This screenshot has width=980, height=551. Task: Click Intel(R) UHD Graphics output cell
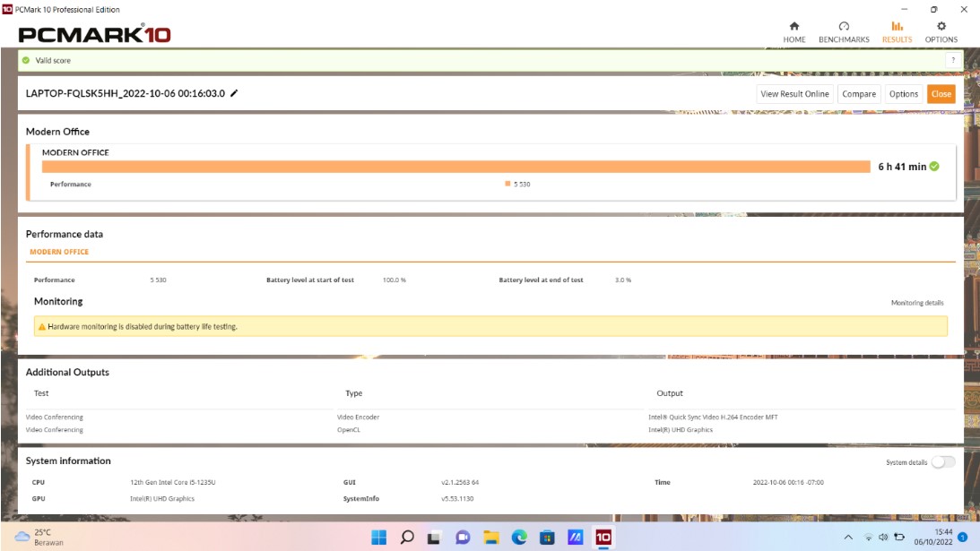click(x=680, y=430)
